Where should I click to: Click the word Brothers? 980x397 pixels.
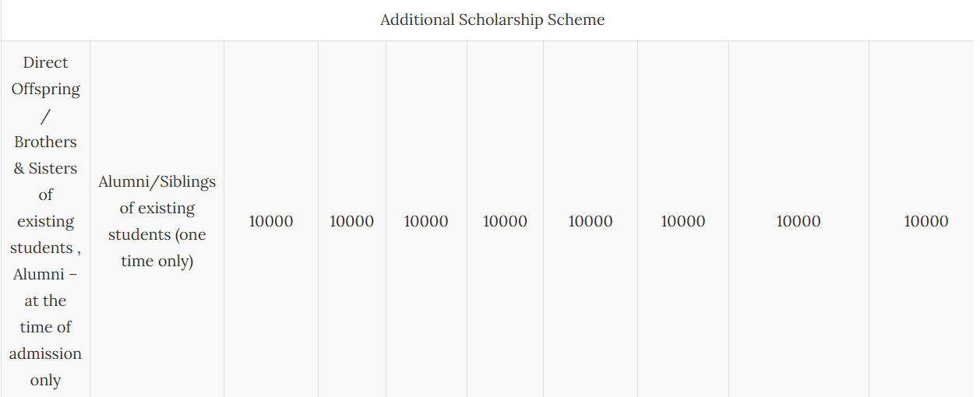point(45,142)
